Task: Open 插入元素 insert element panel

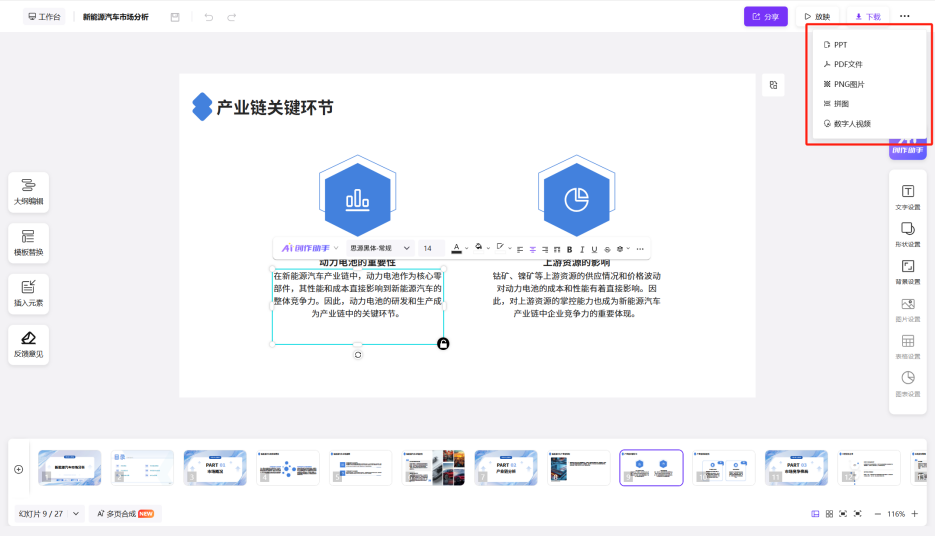Action: 29,294
